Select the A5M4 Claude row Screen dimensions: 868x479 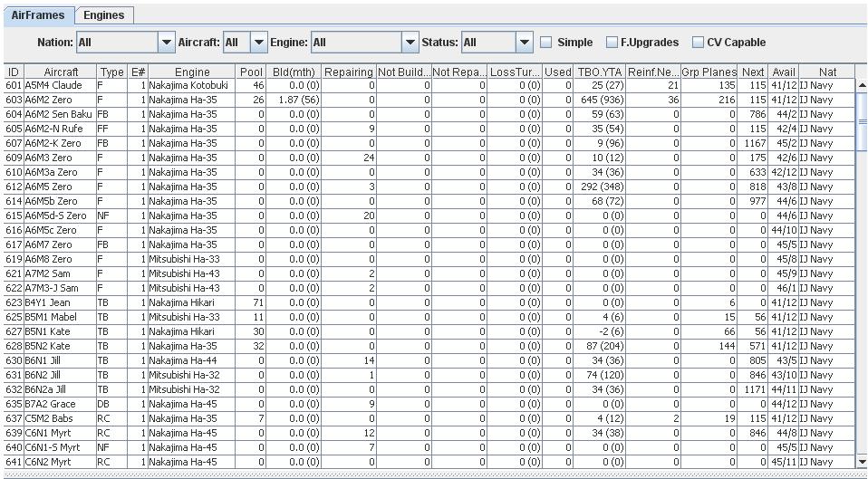(429, 85)
